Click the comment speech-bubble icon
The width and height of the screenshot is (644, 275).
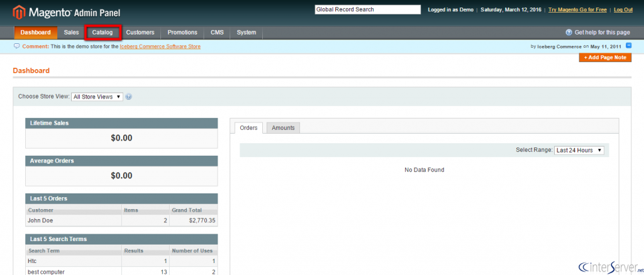click(x=17, y=46)
